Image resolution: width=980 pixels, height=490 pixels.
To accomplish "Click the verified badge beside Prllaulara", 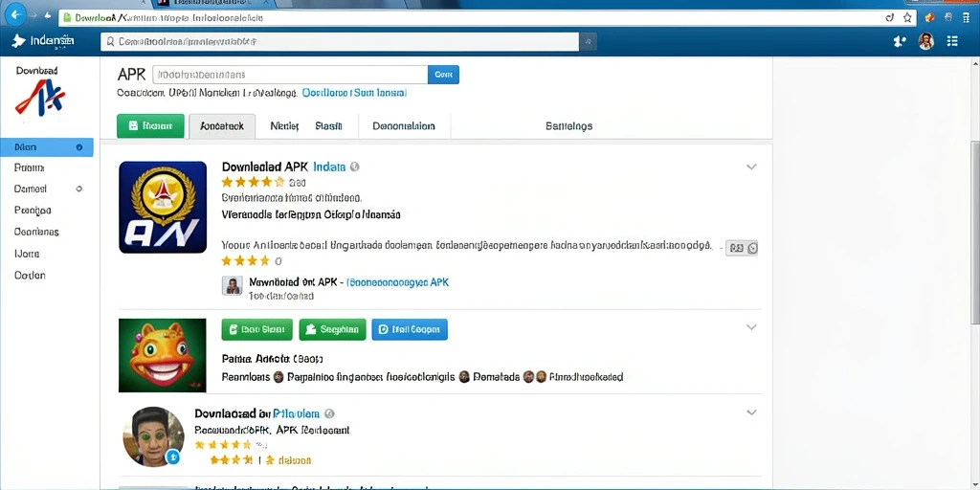I will 330,413.
